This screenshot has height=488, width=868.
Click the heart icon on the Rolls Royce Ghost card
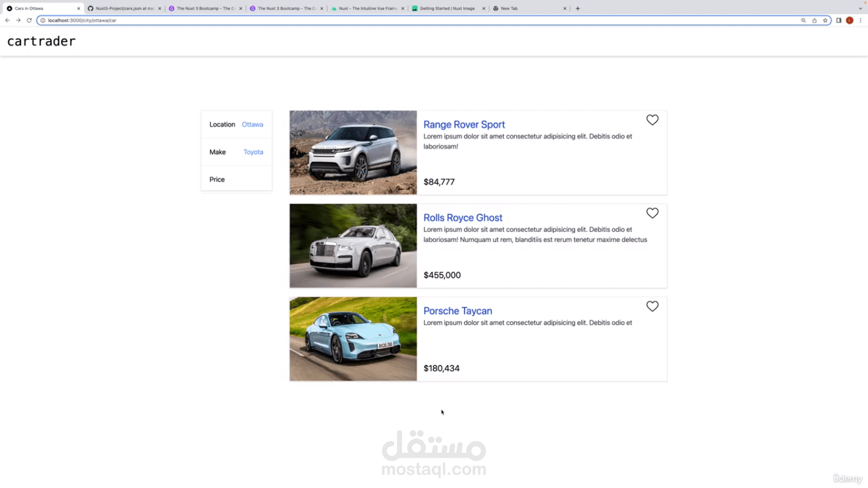point(652,213)
